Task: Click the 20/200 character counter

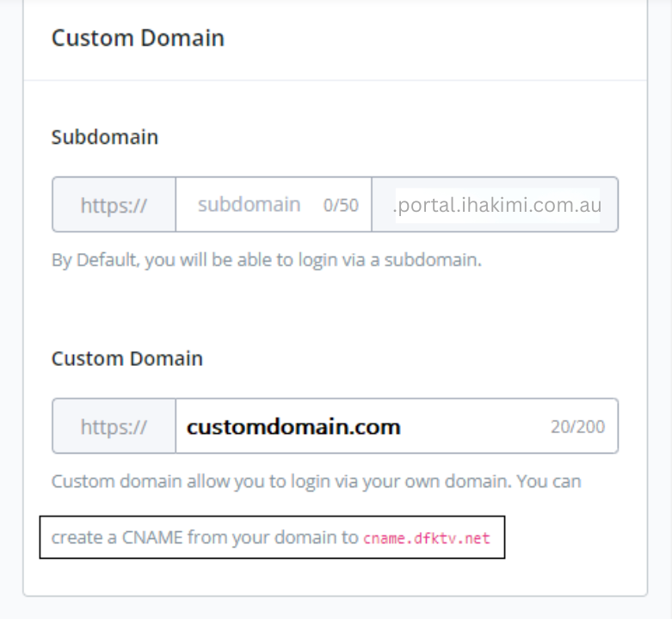Action: click(x=577, y=427)
